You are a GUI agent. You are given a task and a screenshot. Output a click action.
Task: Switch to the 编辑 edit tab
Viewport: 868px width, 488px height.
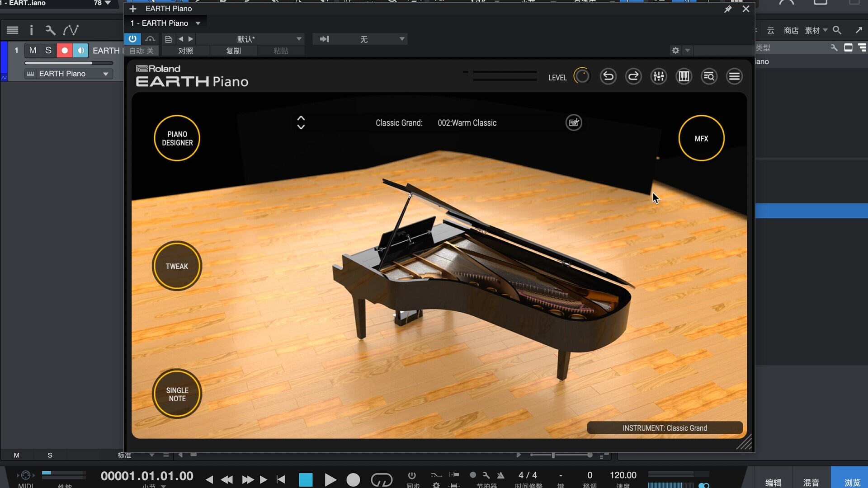point(773,482)
